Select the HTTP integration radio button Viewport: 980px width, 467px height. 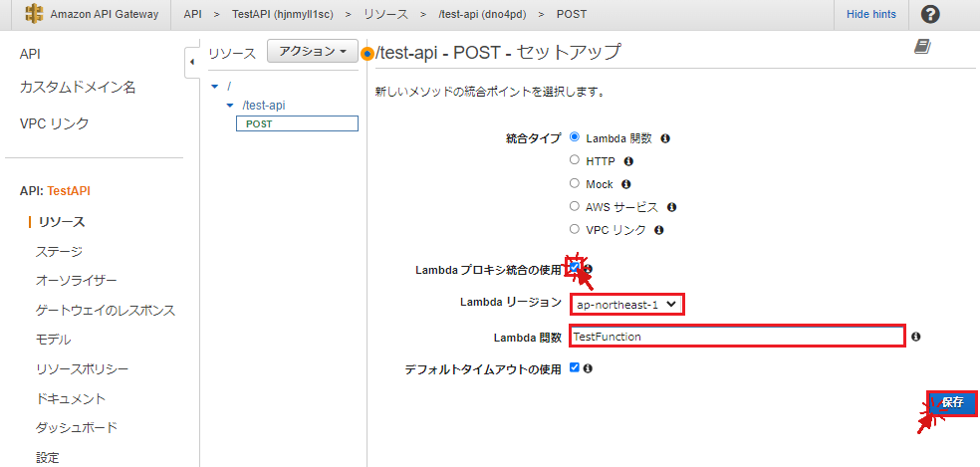pos(575,160)
